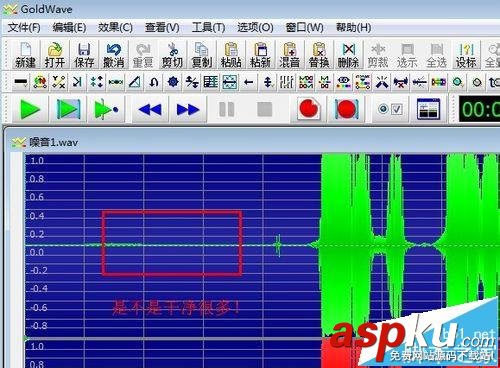Screen dimensions: 500x368
Task: Open the Mechanize effect (blue gear icon)
Action: tap(173, 82)
